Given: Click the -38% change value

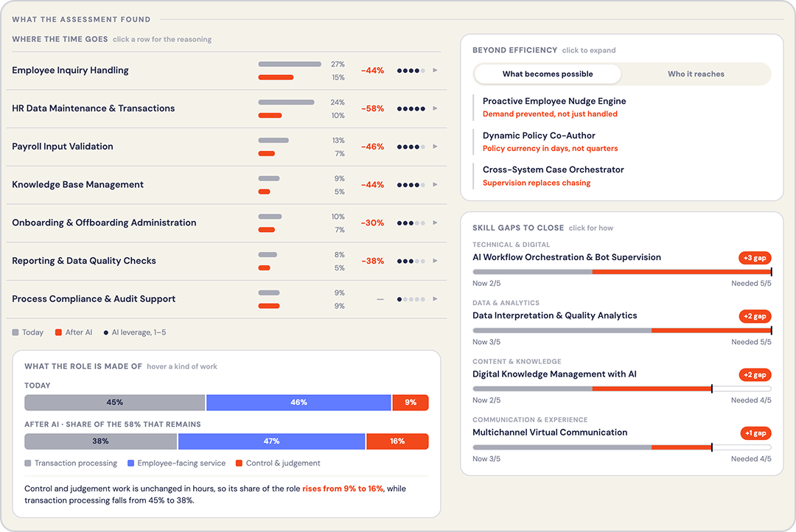Looking at the screenshot, I should click(x=373, y=261).
